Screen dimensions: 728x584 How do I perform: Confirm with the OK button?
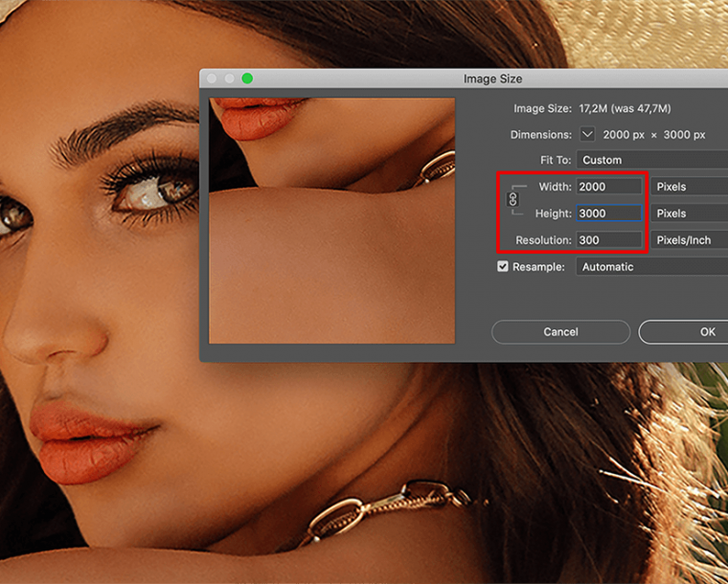click(683, 331)
